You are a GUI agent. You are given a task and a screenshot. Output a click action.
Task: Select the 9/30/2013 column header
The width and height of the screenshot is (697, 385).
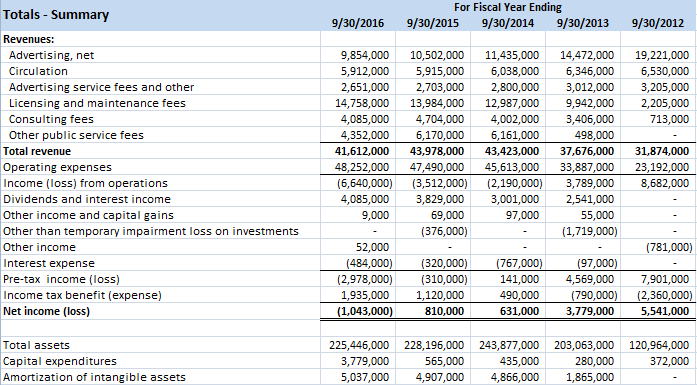(x=583, y=23)
